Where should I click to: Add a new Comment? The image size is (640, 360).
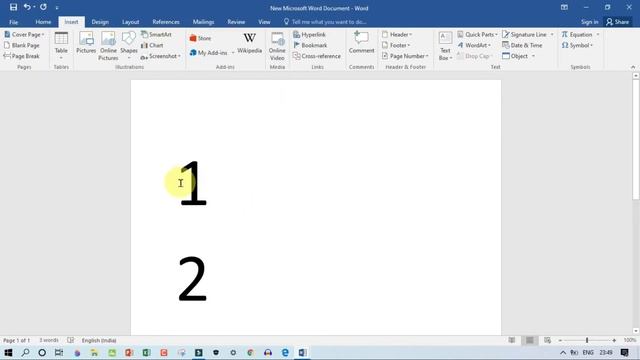click(x=361, y=42)
